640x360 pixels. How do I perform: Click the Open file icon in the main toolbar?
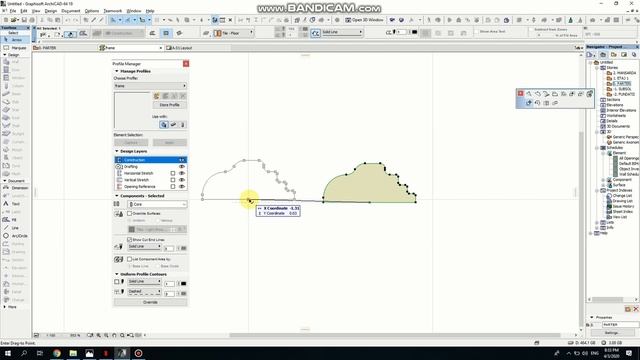(14, 20)
